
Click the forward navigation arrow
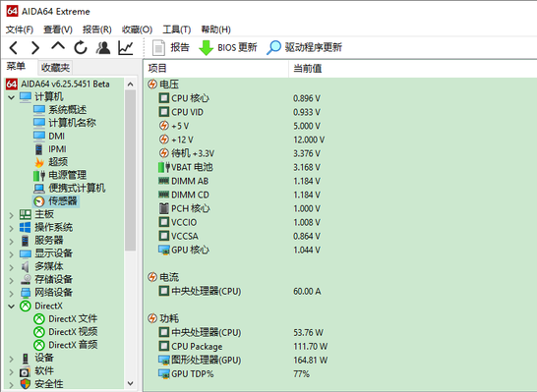pos(35,48)
